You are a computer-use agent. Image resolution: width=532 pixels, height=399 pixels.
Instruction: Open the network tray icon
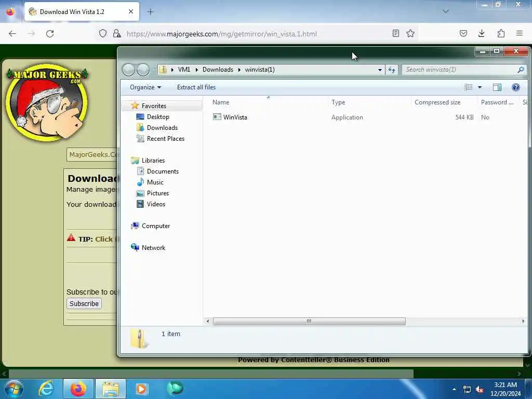tap(467, 390)
